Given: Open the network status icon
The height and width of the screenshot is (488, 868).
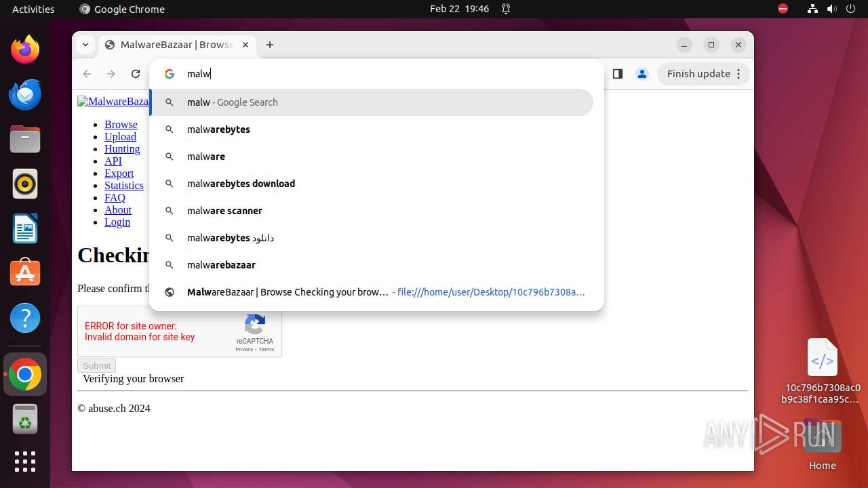Looking at the screenshot, I should click(812, 9).
